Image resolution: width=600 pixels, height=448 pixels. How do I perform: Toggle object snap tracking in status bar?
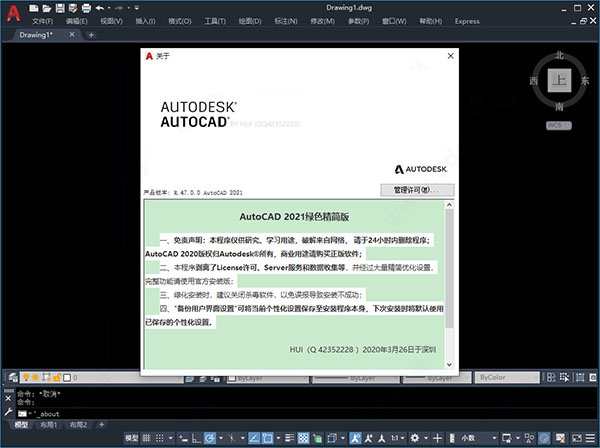click(254, 438)
